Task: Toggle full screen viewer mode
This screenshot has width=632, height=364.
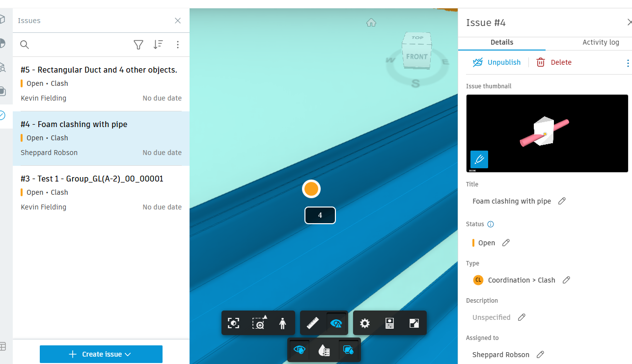Action: [414, 323]
